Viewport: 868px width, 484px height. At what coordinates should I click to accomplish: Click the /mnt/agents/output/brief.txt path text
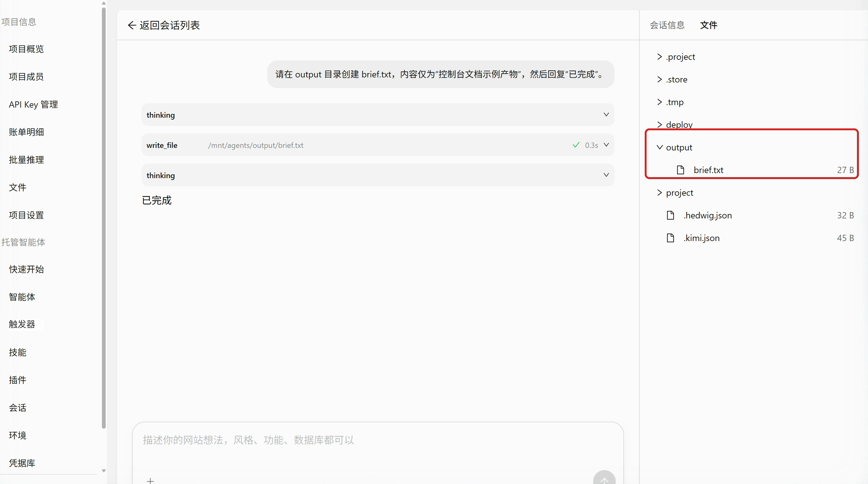click(256, 145)
